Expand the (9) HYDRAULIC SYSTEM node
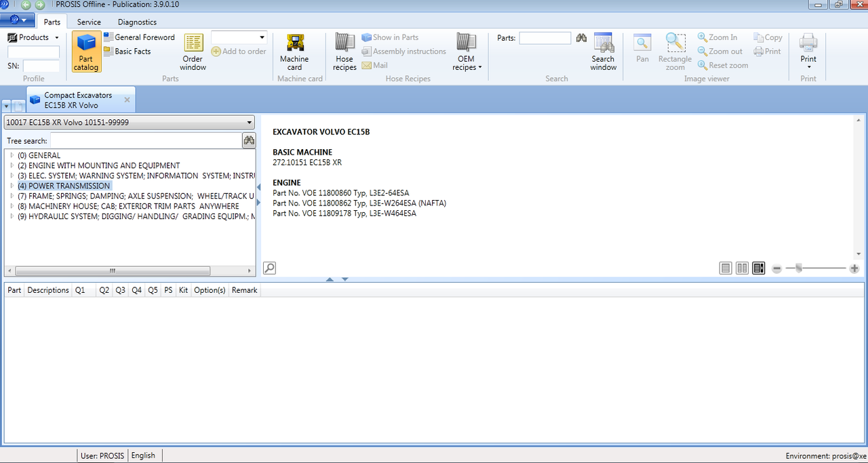The image size is (868, 463). click(x=12, y=216)
